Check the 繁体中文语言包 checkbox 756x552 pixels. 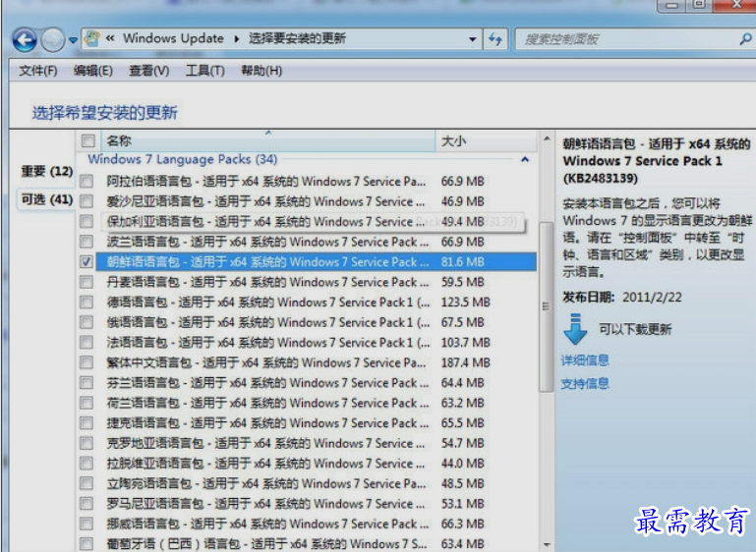pyautogui.click(x=87, y=362)
